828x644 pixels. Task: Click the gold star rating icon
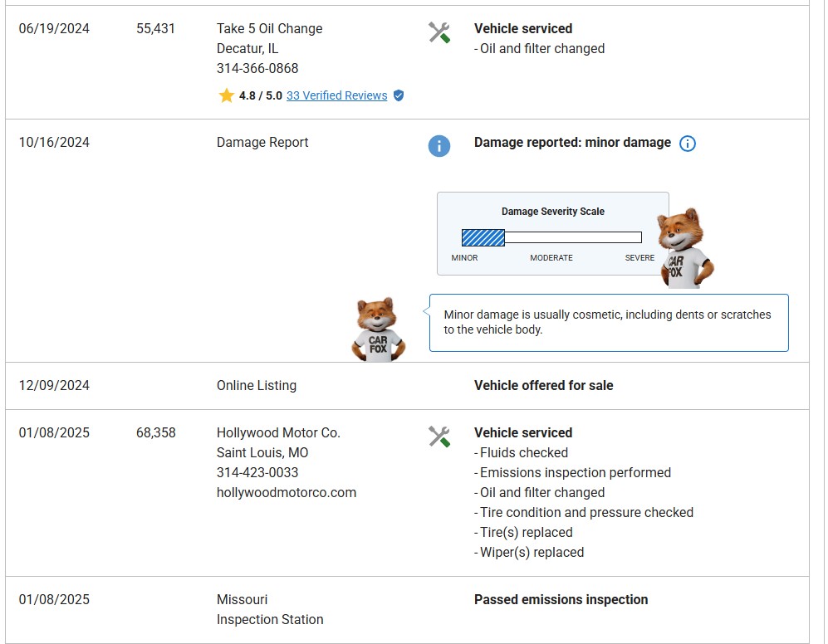coord(226,95)
